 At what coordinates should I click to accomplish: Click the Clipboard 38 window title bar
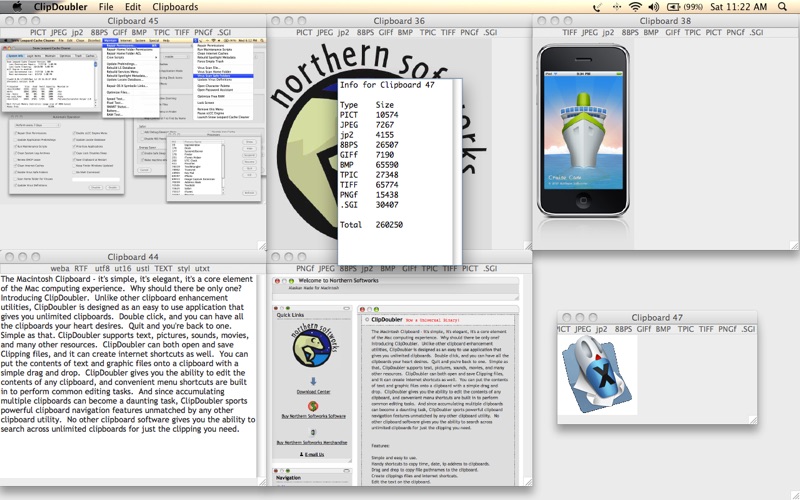(x=665, y=21)
